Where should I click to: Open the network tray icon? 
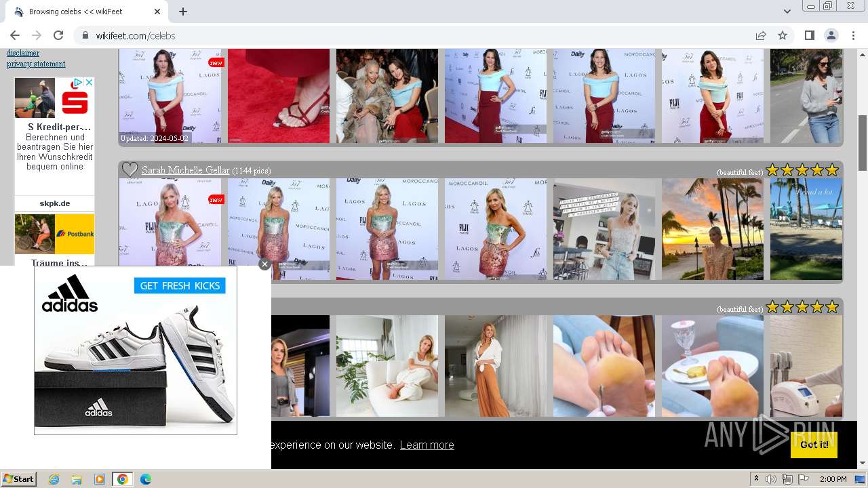[x=787, y=479]
